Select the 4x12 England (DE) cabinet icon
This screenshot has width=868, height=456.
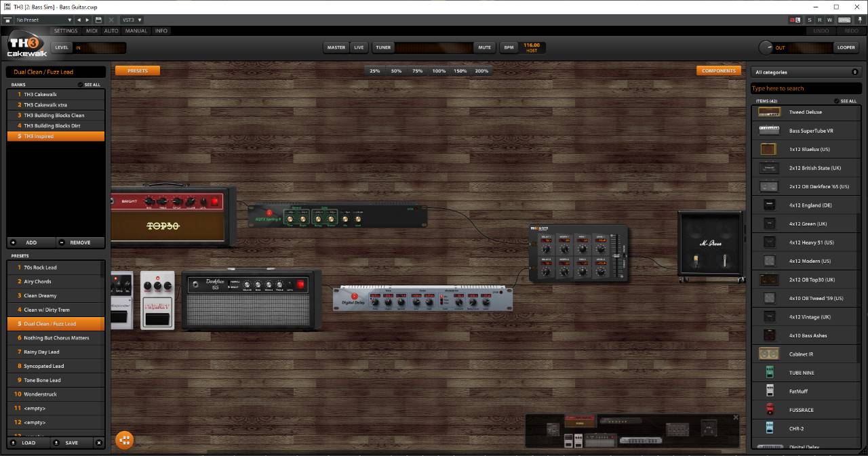point(769,205)
